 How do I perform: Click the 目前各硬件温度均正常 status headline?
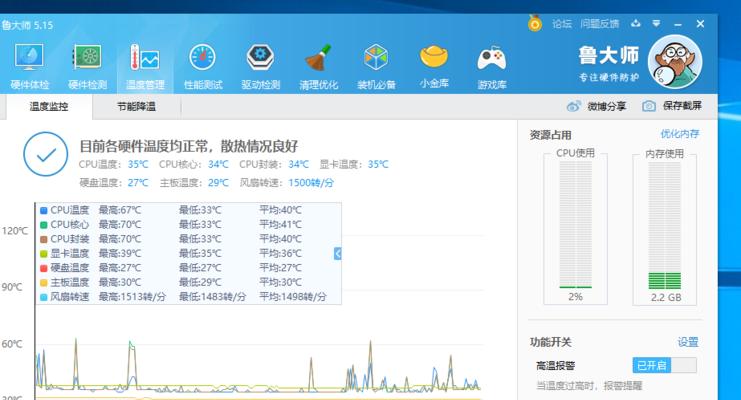click(189, 146)
